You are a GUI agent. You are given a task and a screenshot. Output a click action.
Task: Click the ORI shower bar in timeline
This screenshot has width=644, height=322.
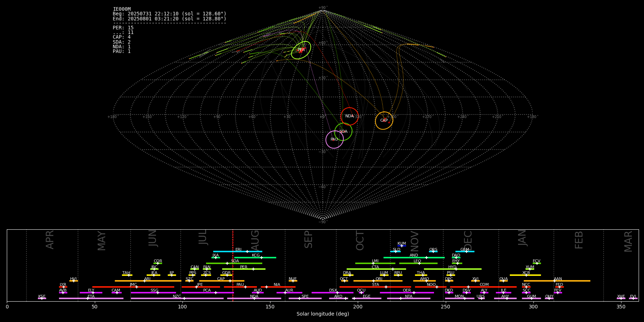378,281
